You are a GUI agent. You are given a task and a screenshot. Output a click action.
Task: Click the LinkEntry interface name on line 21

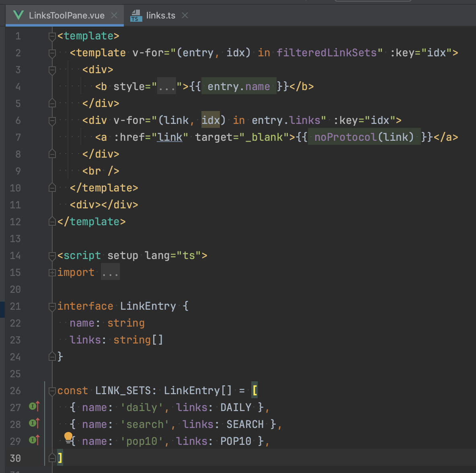[148, 306]
